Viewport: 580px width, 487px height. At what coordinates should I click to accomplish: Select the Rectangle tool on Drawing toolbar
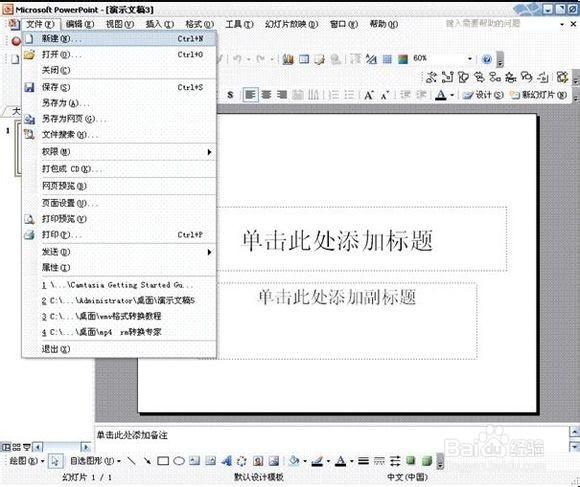pyautogui.click(x=163, y=461)
